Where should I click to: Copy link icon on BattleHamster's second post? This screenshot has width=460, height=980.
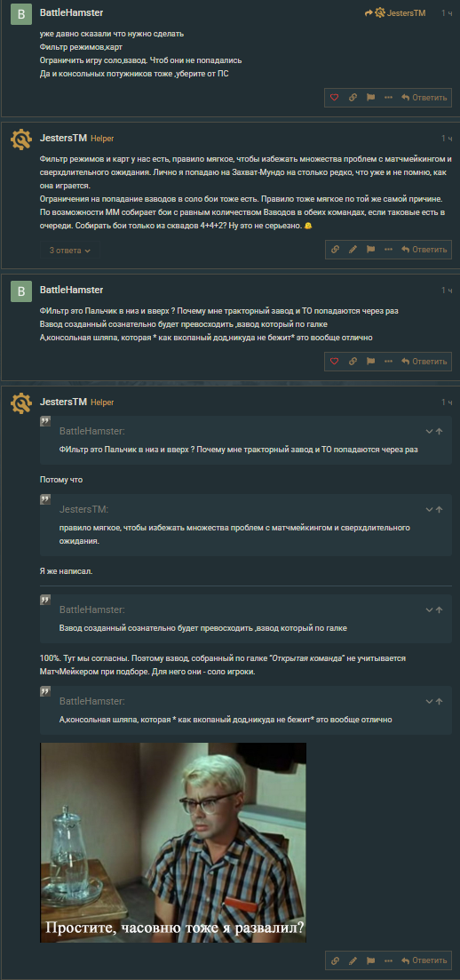pos(353,362)
